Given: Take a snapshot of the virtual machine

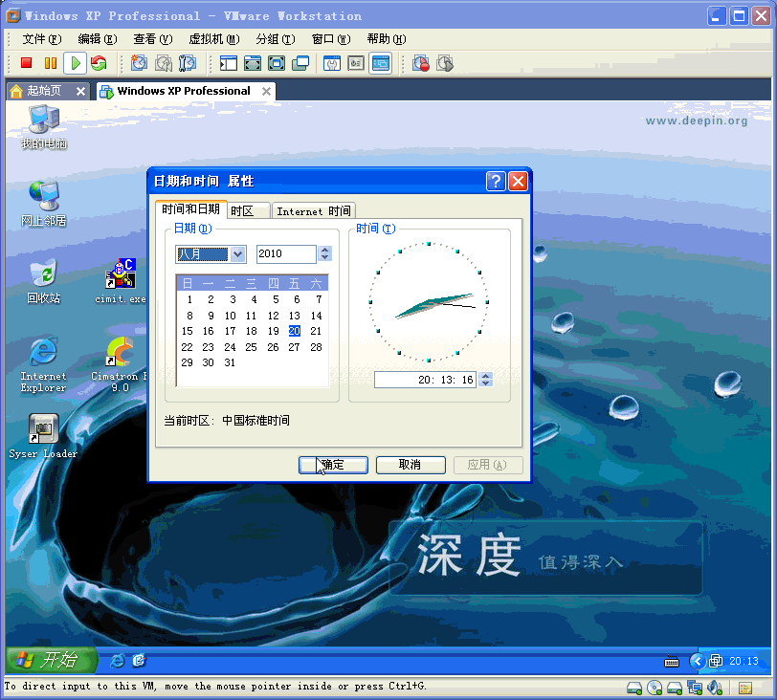Looking at the screenshot, I should click(x=139, y=63).
